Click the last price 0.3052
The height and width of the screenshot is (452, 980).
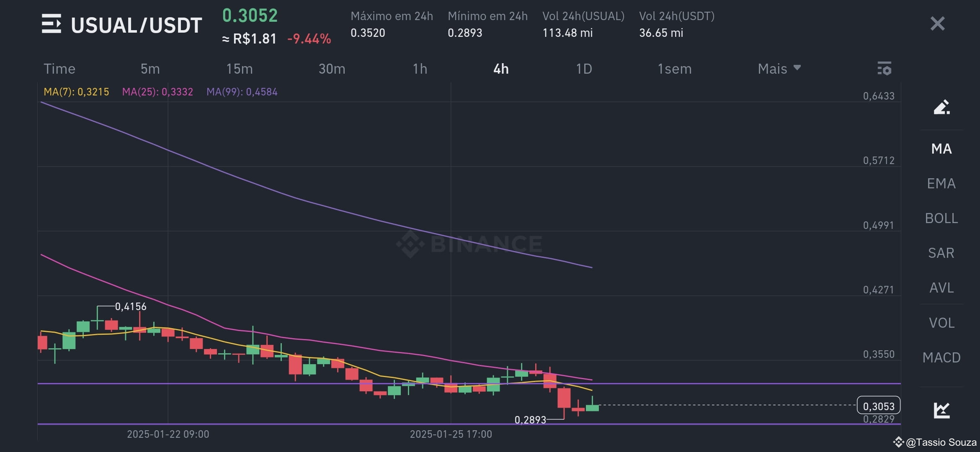250,15
